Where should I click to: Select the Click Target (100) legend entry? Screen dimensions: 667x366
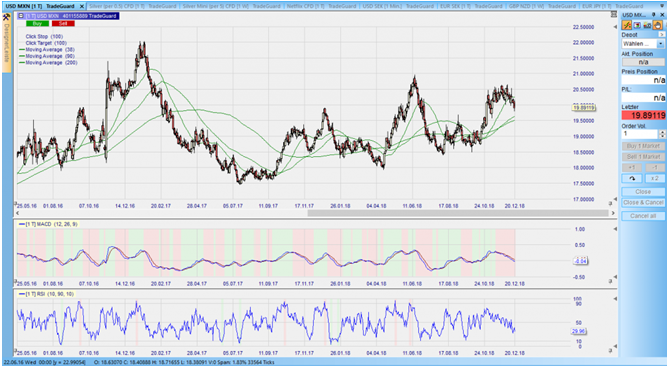(46, 43)
